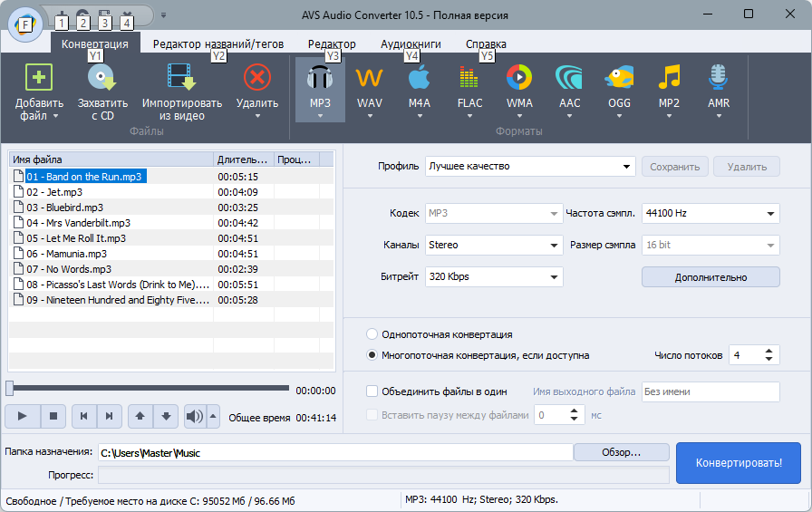The width and height of the screenshot is (812, 512).
Task: Select the AMR microphone format icon
Action: [719, 77]
